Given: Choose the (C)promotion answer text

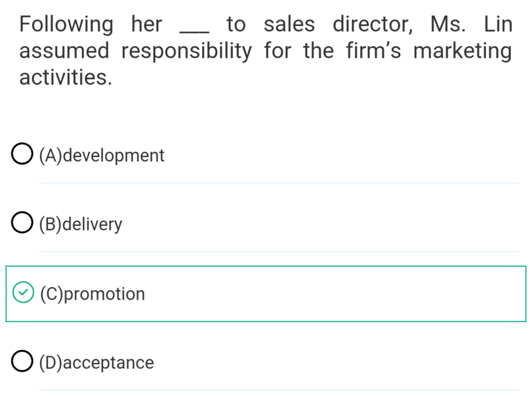Looking at the screenshot, I should (x=92, y=294).
